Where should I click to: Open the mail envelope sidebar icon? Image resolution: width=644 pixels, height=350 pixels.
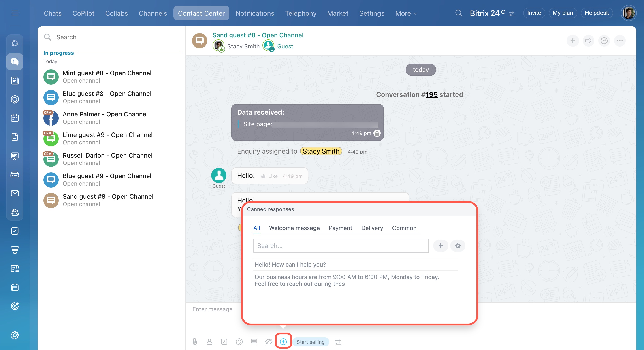pos(15,193)
